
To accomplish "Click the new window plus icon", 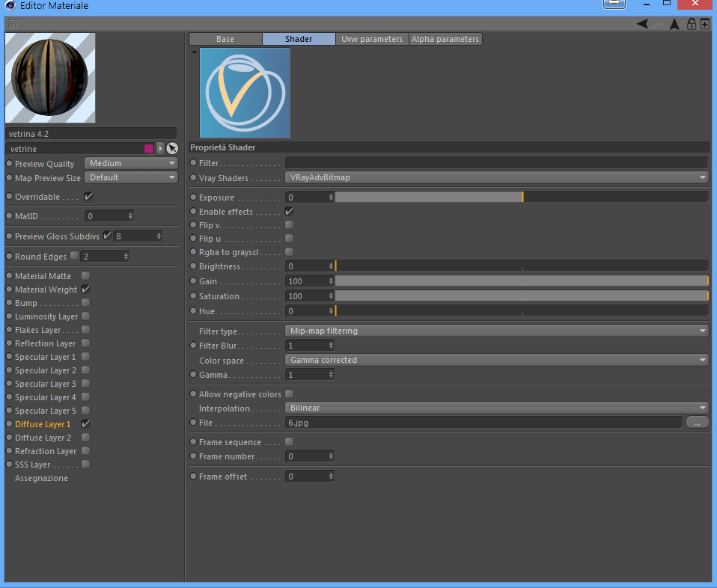I will [705, 24].
